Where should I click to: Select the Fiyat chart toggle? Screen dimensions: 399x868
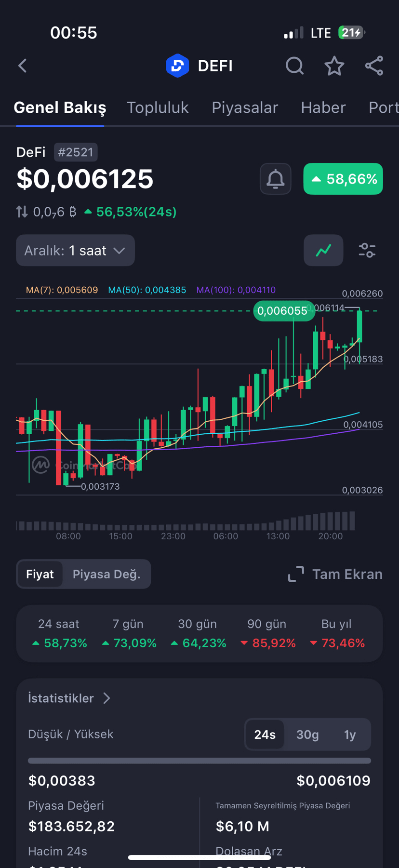(x=40, y=574)
